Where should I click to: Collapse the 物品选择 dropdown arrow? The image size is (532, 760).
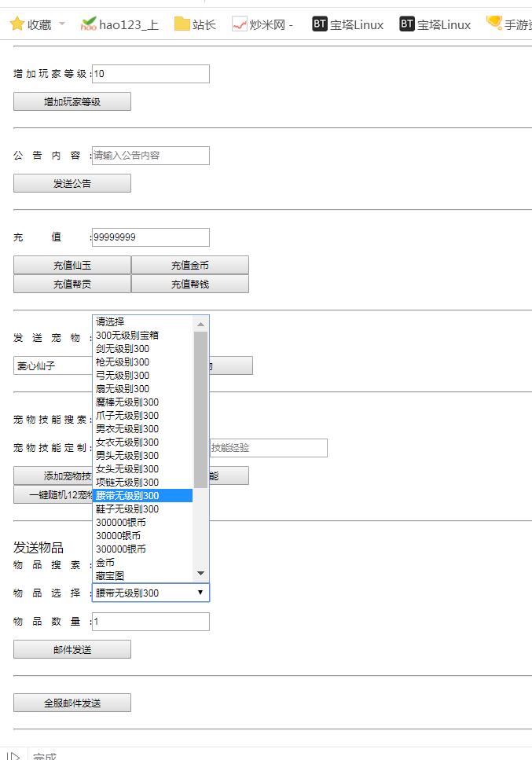[x=200, y=593]
